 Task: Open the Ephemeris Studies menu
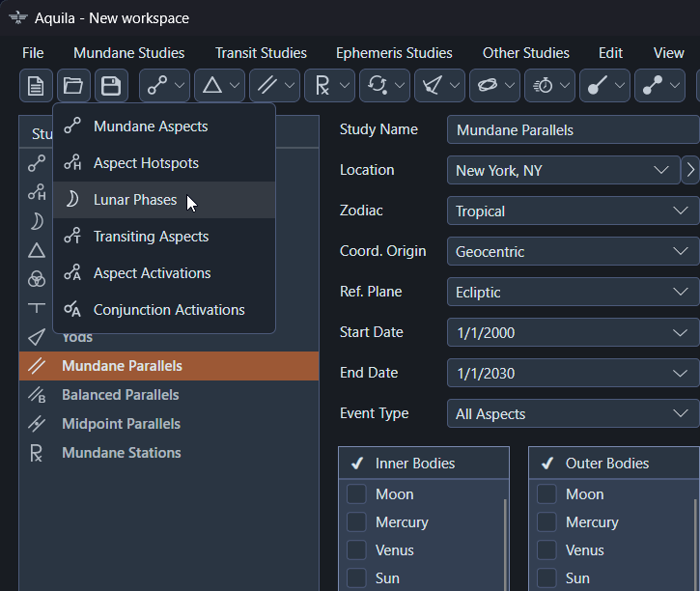tap(394, 53)
